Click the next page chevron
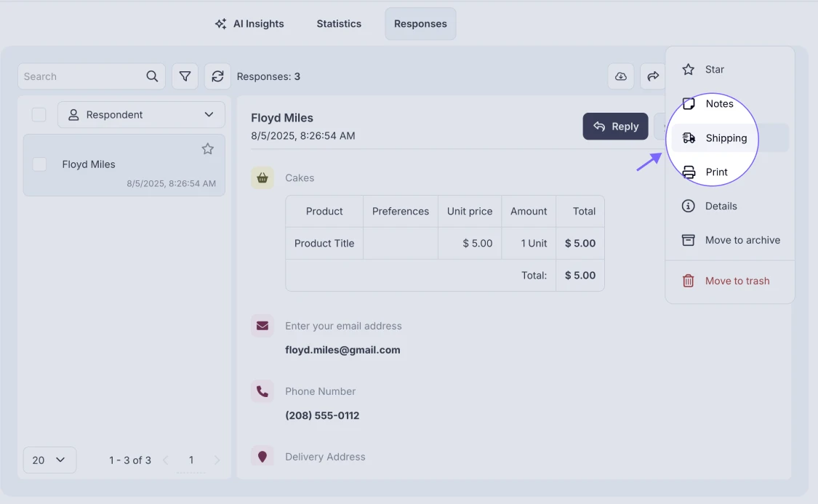The height and width of the screenshot is (504, 818). click(x=217, y=460)
